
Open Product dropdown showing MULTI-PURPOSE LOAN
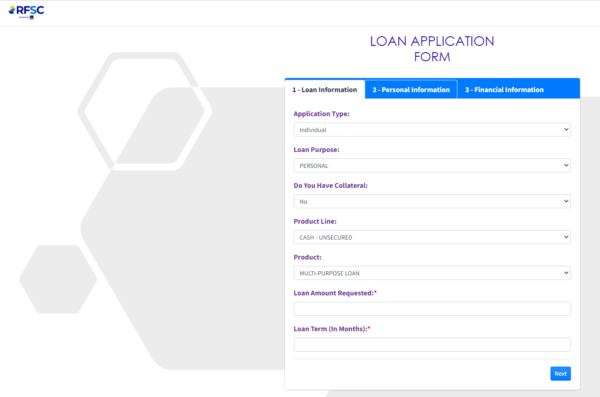432,273
